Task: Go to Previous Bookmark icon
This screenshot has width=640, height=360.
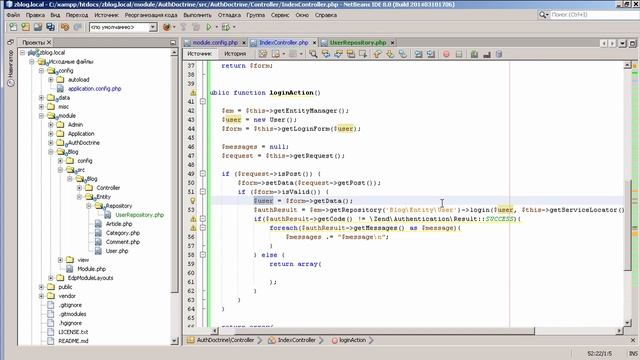Action: (x=378, y=54)
